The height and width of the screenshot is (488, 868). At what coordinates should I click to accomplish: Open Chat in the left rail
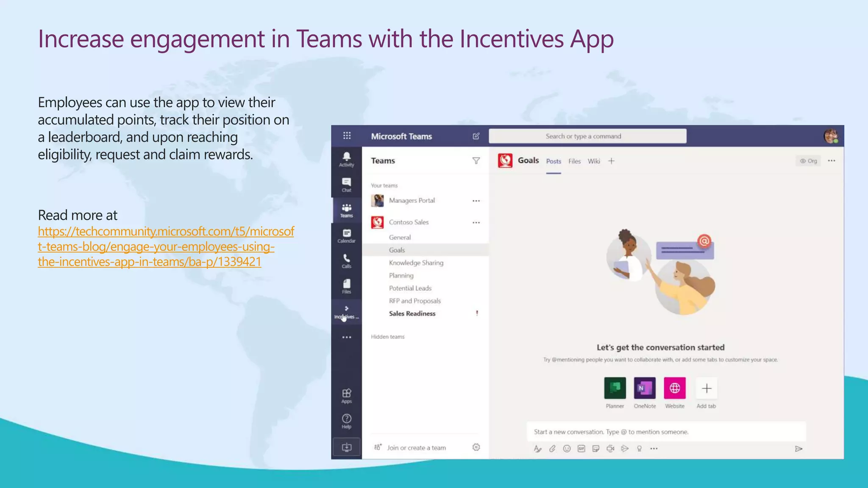point(346,185)
